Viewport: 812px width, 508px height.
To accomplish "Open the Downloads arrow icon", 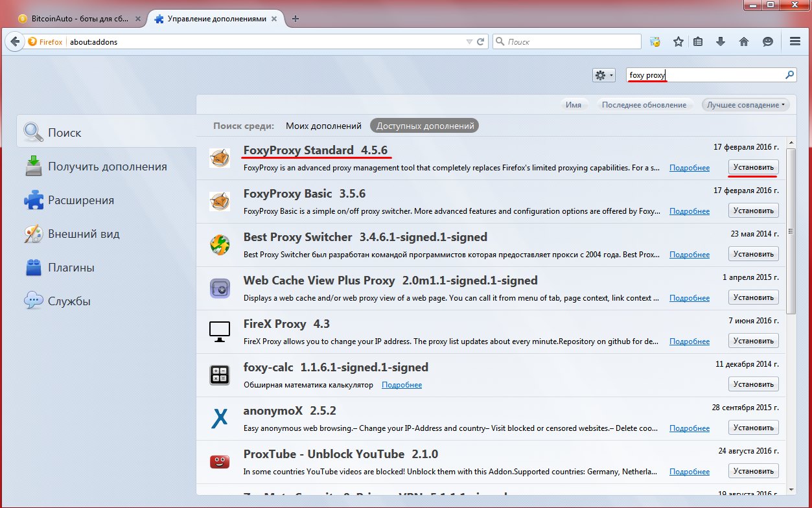I will coord(721,41).
